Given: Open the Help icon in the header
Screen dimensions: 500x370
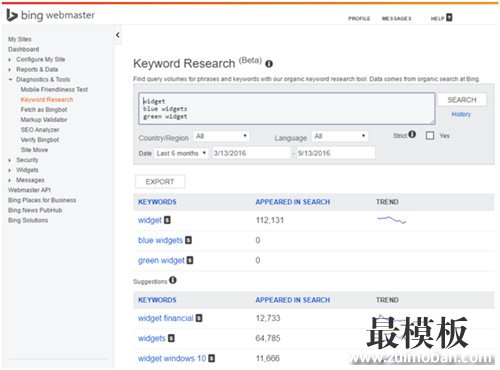Looking at the screenshot, I should point(449,17).
